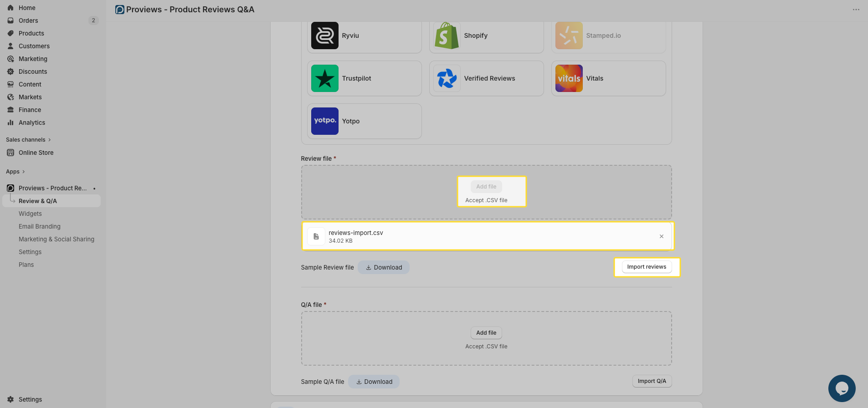Click the Orders inbox icon

[10, 20]
